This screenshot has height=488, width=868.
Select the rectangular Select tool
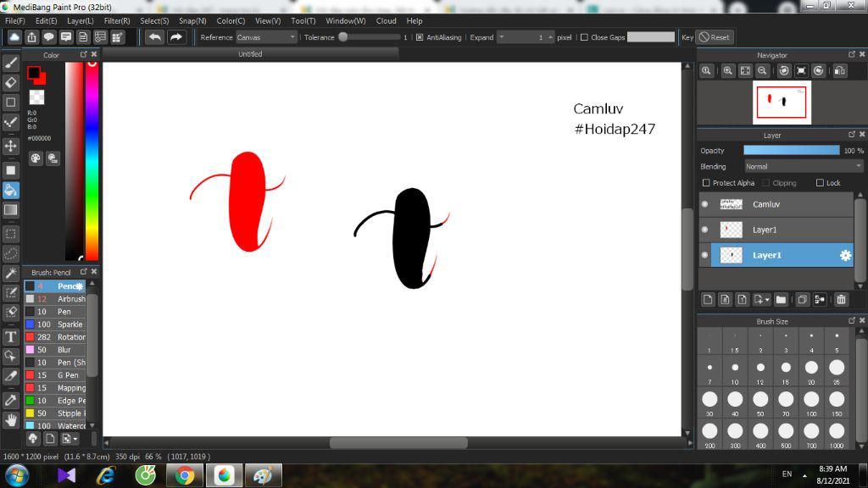(x=10, y=234)
